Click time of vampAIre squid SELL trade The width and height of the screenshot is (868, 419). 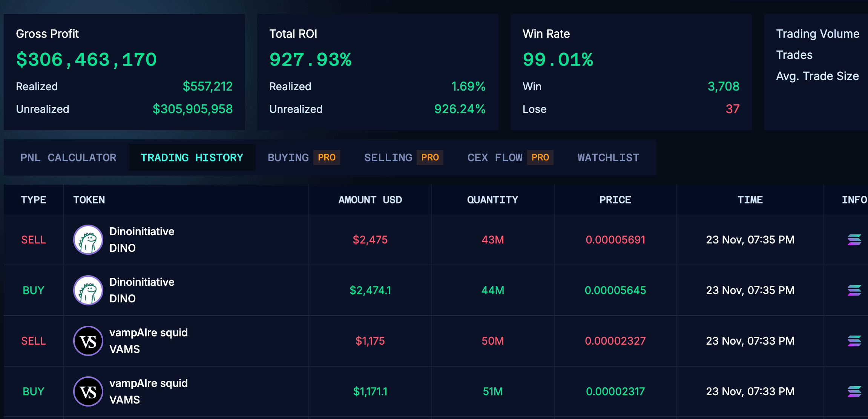pyautogui.click(x=750, y=341)
